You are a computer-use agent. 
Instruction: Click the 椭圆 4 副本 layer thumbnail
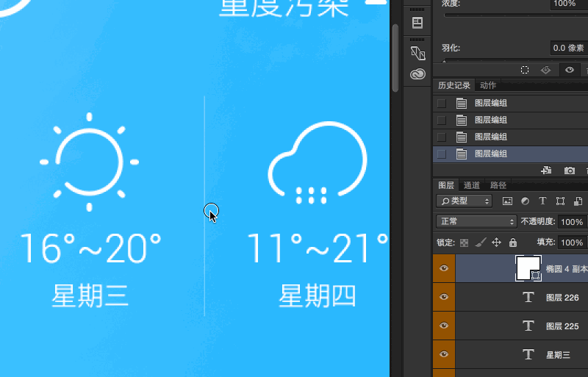tap(528, 268)
